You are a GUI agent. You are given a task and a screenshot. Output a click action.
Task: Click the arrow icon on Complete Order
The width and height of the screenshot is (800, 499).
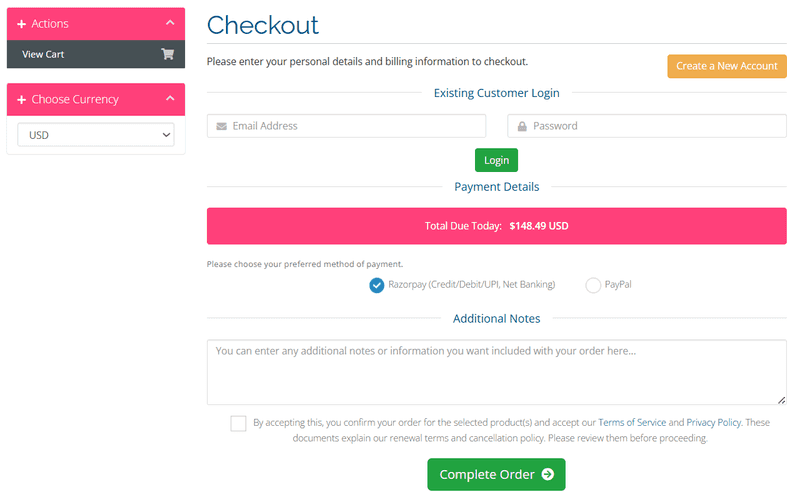point(548,474)
